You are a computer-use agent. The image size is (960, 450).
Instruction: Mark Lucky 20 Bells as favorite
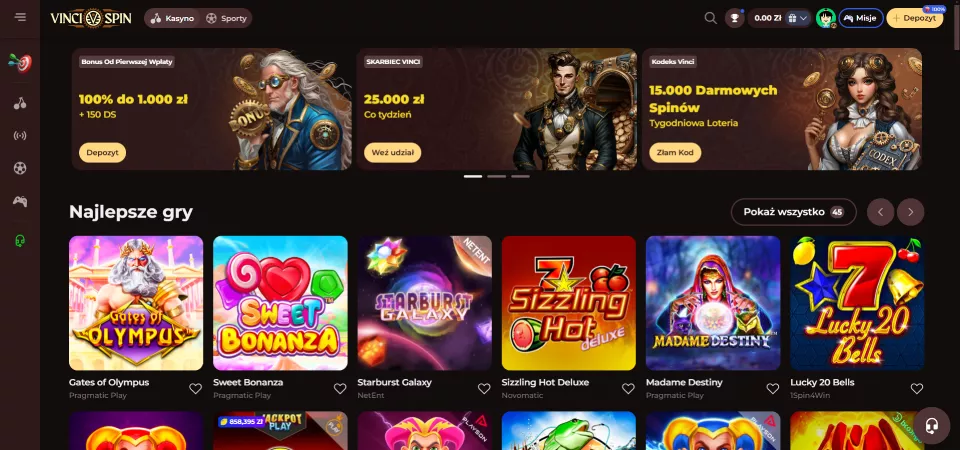pos(917,388)
